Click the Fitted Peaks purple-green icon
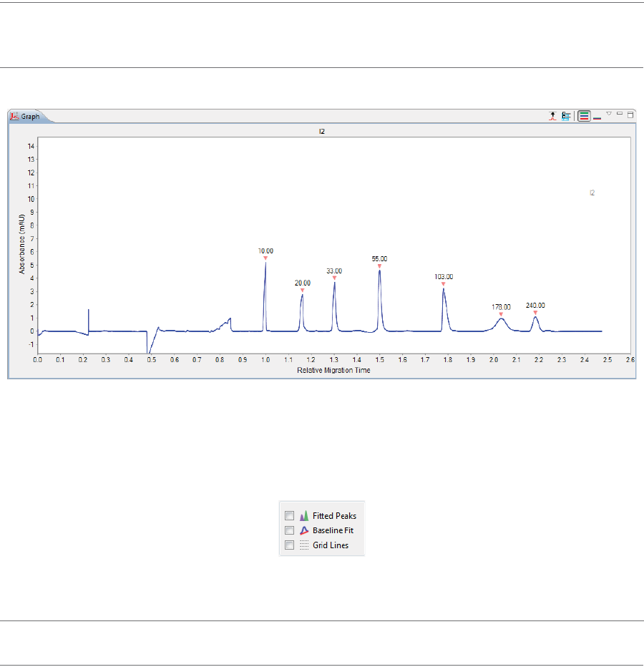644x667 pixels. click(x=303, y=516)
